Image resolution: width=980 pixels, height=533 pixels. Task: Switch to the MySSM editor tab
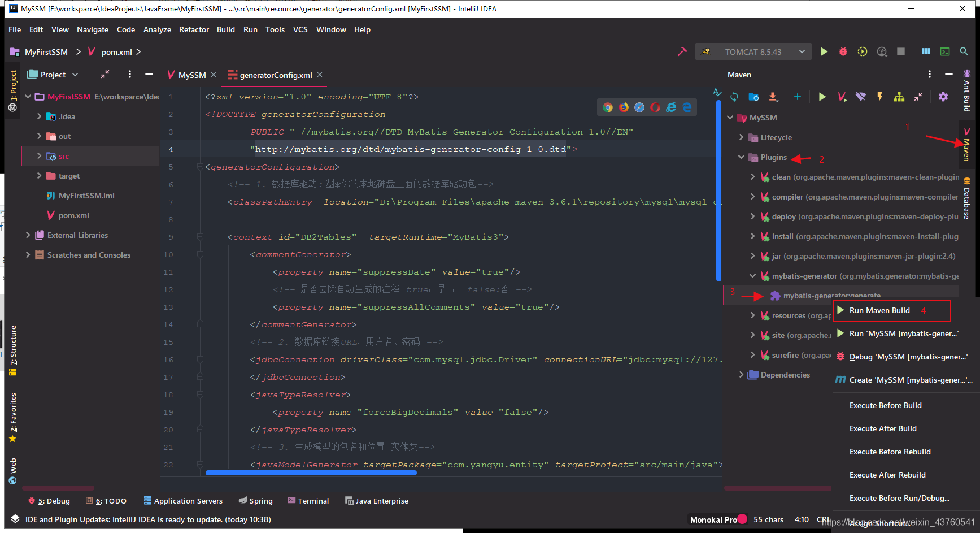click(x=191, y=75)
